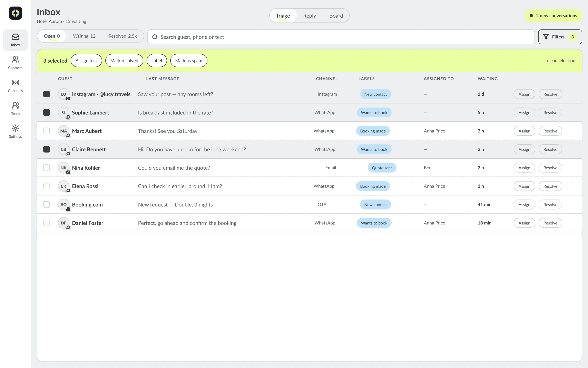Click Nina Kohler's NK avatar
The height and width of the screenshot is (368, 588).
coord(64,168)
